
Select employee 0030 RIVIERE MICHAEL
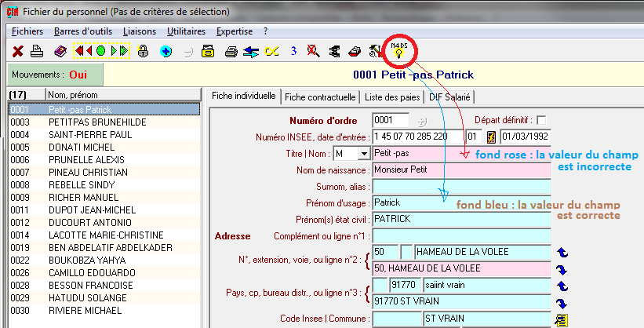coord(104,311)
